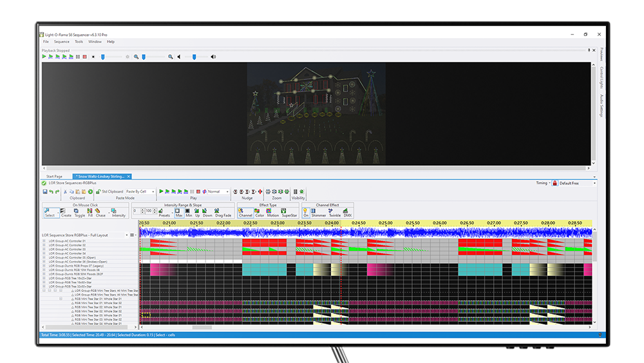Expand the LOR Group-AC Controller 01 row
Screen dimensions: 644x363
click(x=44, y=242)
